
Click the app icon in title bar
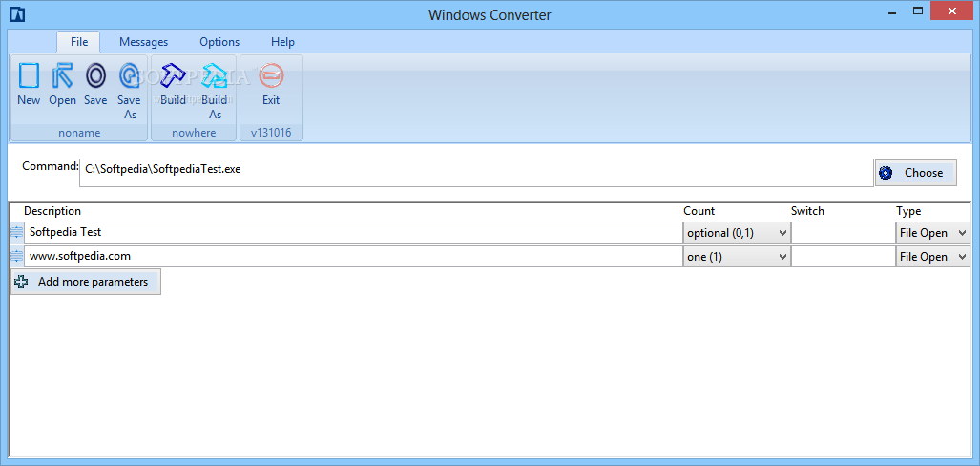(17, 14)
